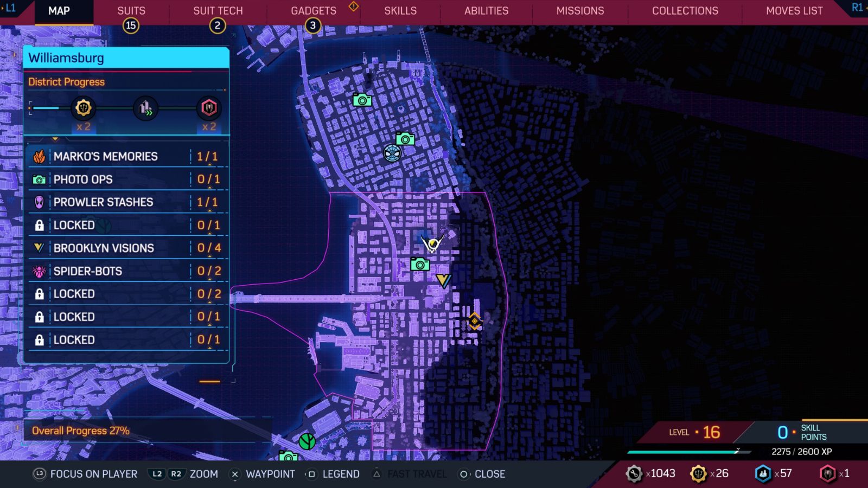
Task: Click the Tech Parts gear in District Progress
Action: pyautogui.click(x=82, y=108)
